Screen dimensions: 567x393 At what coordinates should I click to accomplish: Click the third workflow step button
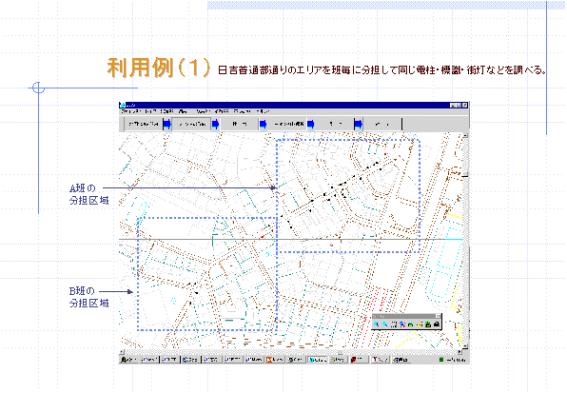click(x=239, y=124)
